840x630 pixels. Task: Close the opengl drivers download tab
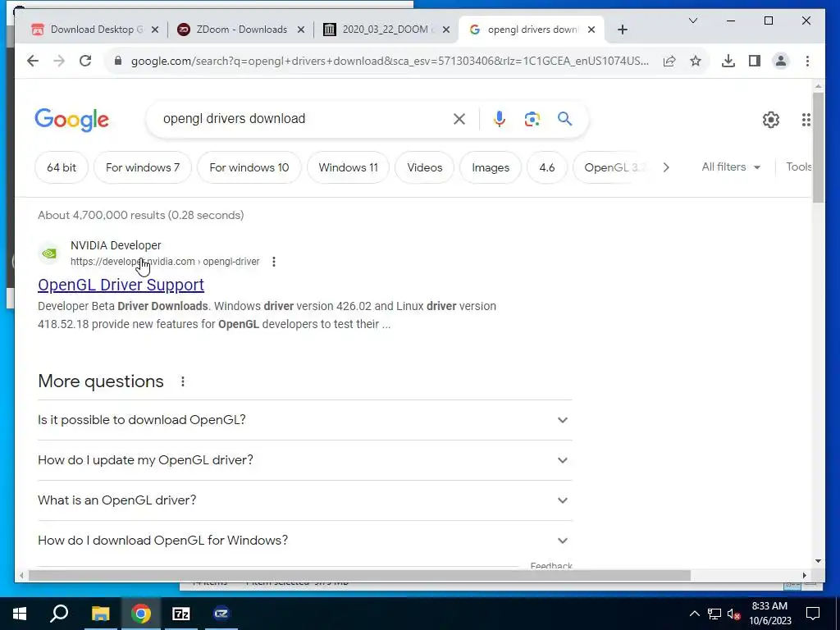coord(591,30)
